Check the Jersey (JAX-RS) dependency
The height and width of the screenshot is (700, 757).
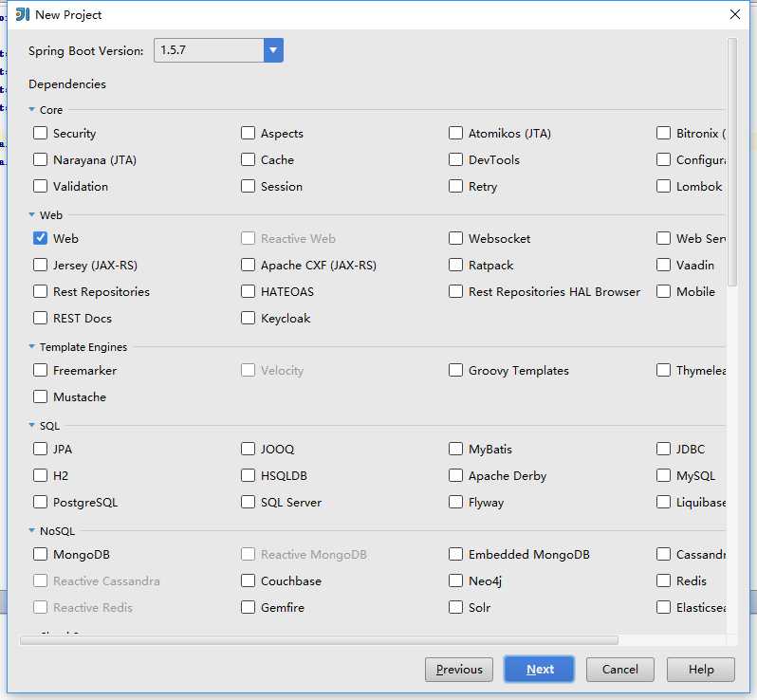40,265
